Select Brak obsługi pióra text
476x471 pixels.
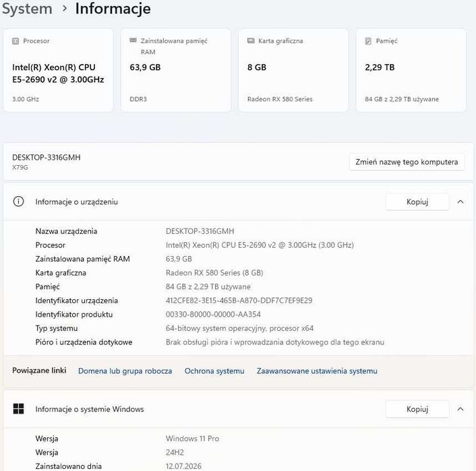coord(275,342)
